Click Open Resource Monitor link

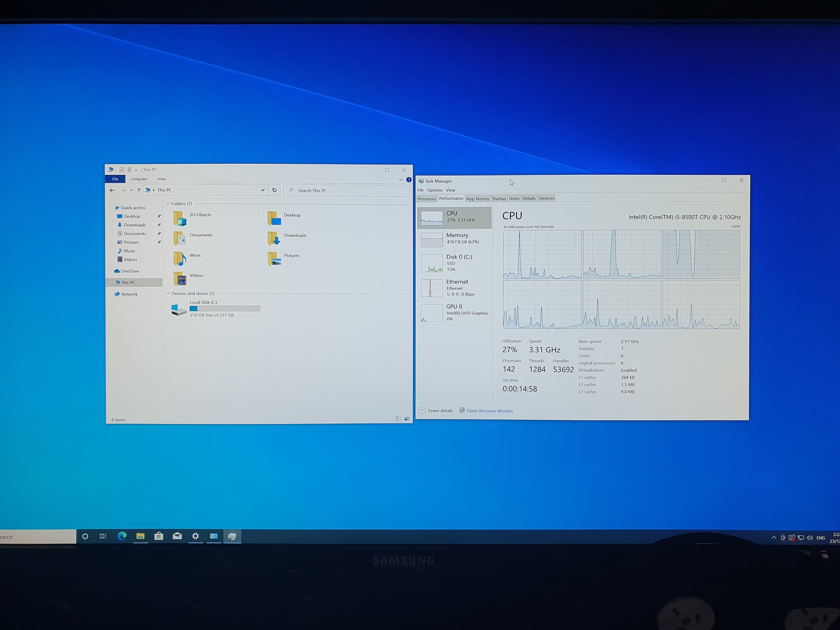[490, 411]
